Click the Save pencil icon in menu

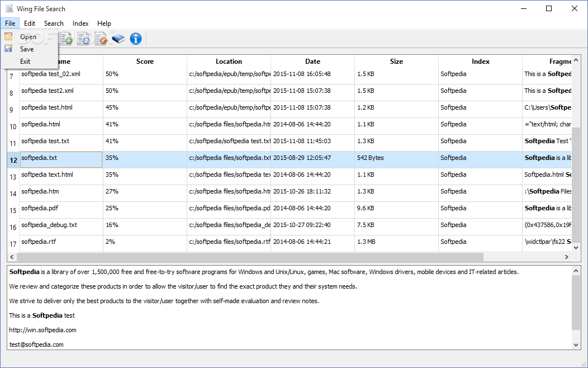coord(8,49)
